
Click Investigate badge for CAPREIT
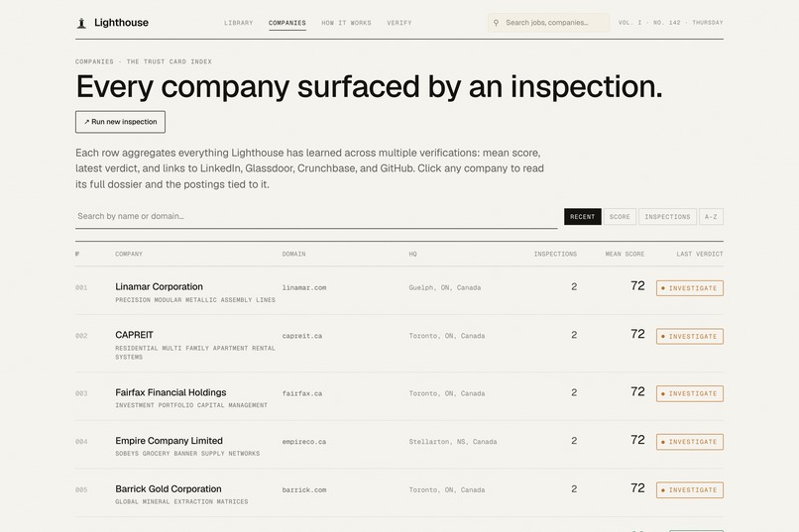tap(690, 337)
